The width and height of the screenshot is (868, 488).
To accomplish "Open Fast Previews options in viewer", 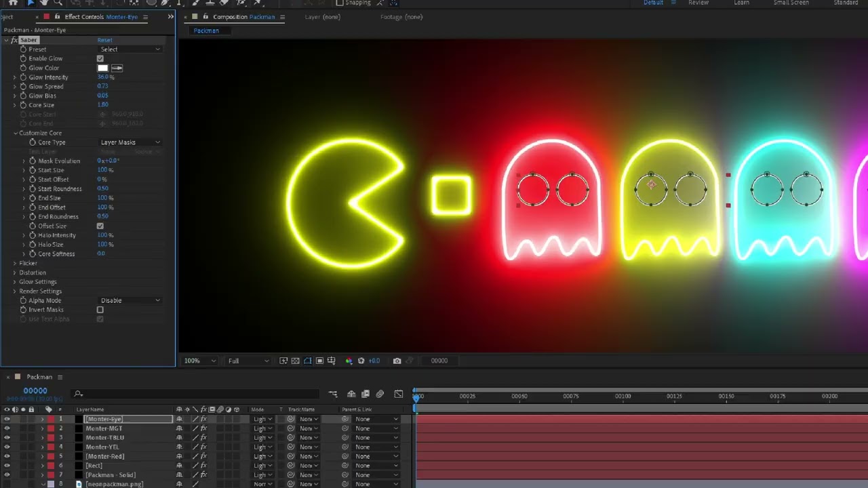I will tap(283, 361).
